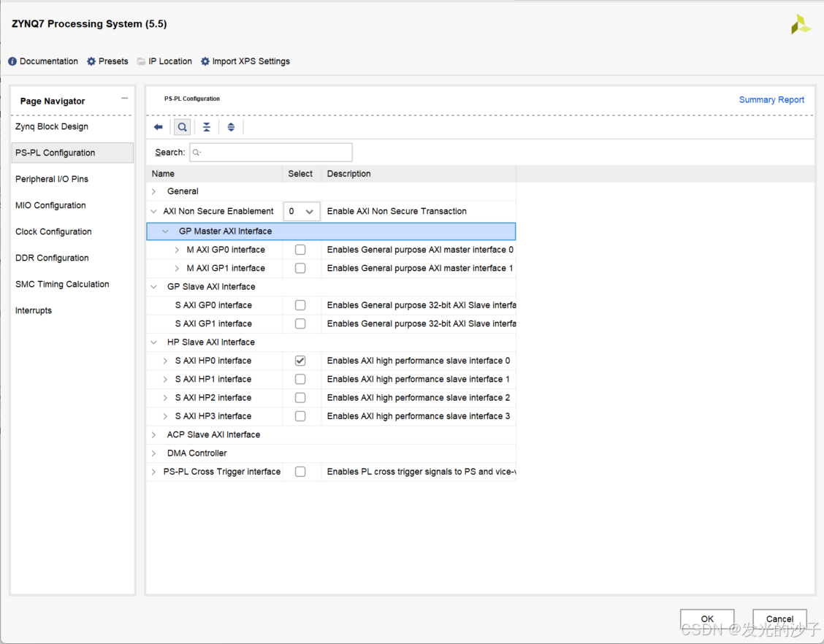Open the Summary Report link
Viewport: 824px width, 644px height.
(771, 100)
